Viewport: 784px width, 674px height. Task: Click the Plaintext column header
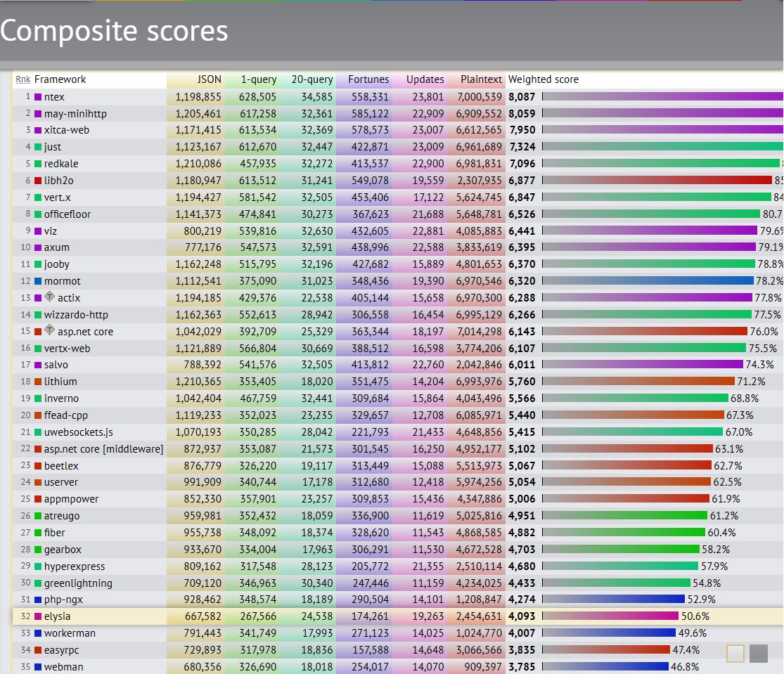coord(481,79)
